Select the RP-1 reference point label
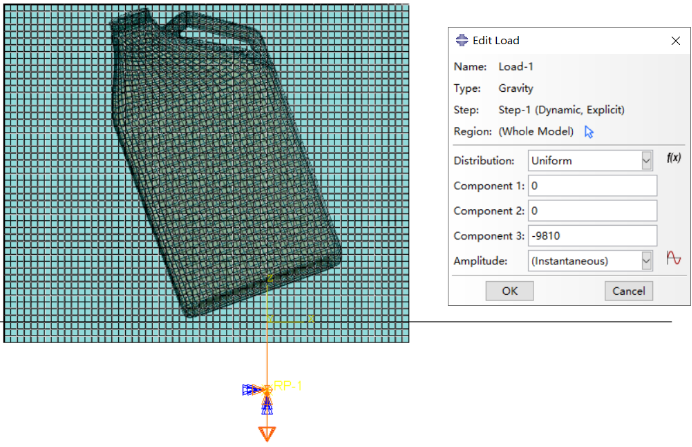 [x=288, y=386]
